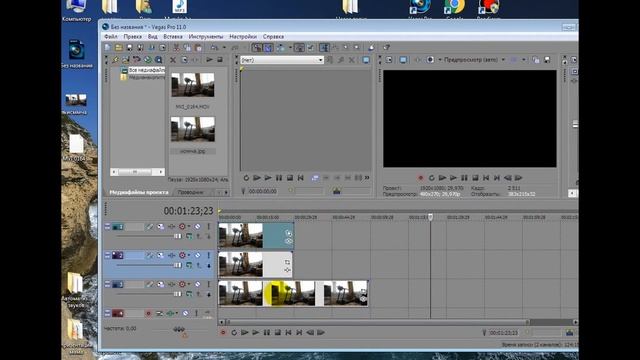Create a new project from main toolbar
The height and width of the screenshot is (360, 640).
108,48
